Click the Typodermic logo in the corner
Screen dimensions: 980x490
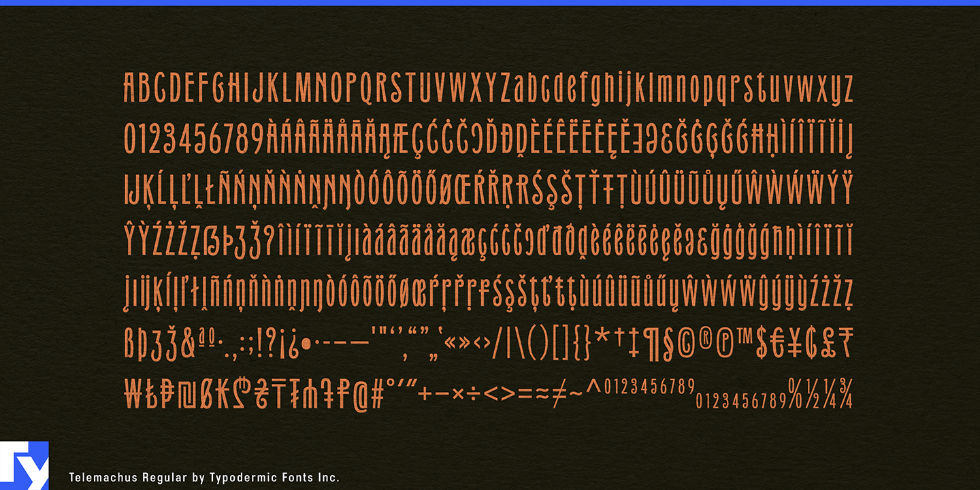pos(24,465)
